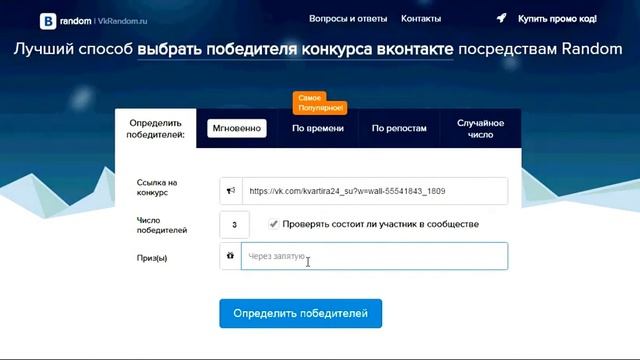Open Вопросы и ответы page
Image resolution: width=640 pixels, height=360 pixels.
(348, 19)
